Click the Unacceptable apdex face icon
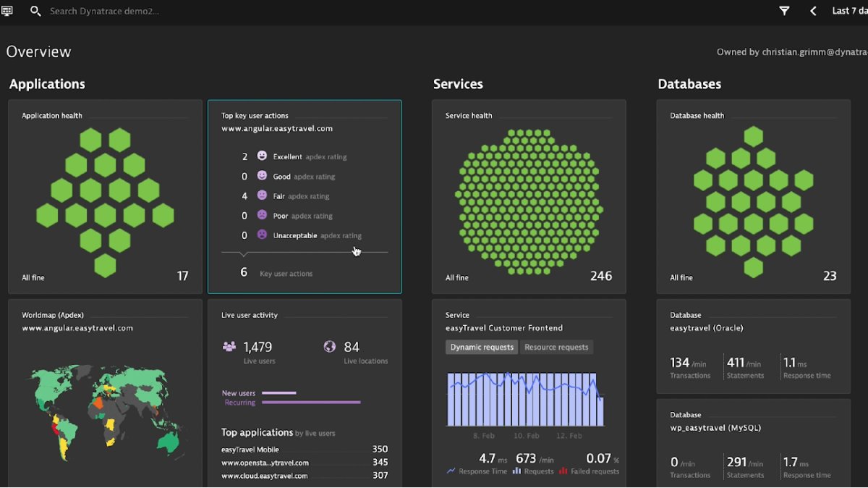 click(262, 235)
